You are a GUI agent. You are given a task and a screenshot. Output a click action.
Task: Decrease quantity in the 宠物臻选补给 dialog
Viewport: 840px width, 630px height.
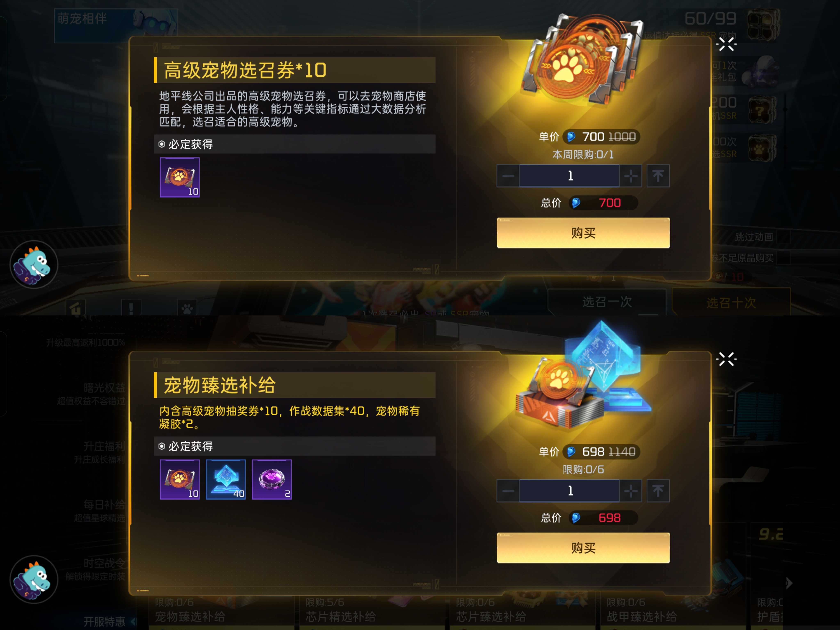pos(508,491)
